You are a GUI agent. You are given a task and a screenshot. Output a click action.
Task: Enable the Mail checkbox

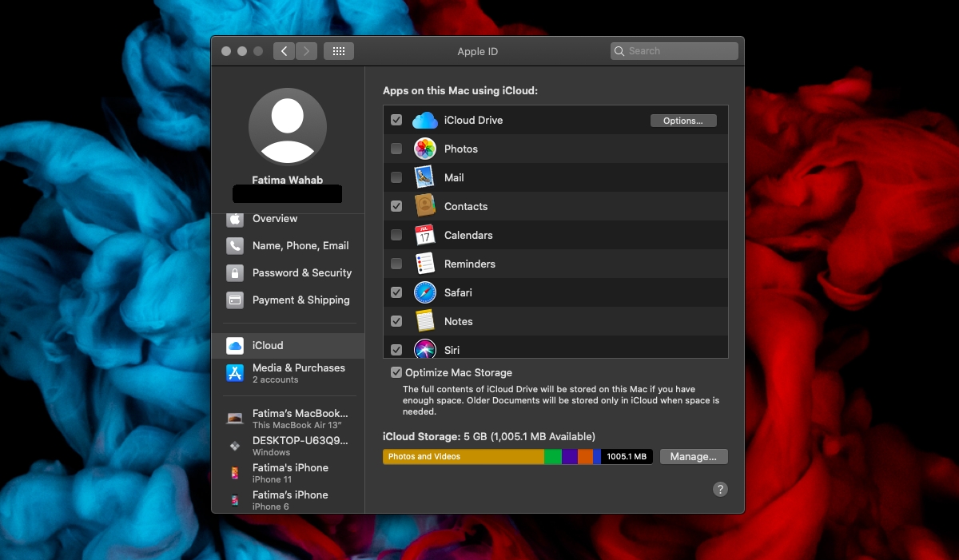click(396, 177)
